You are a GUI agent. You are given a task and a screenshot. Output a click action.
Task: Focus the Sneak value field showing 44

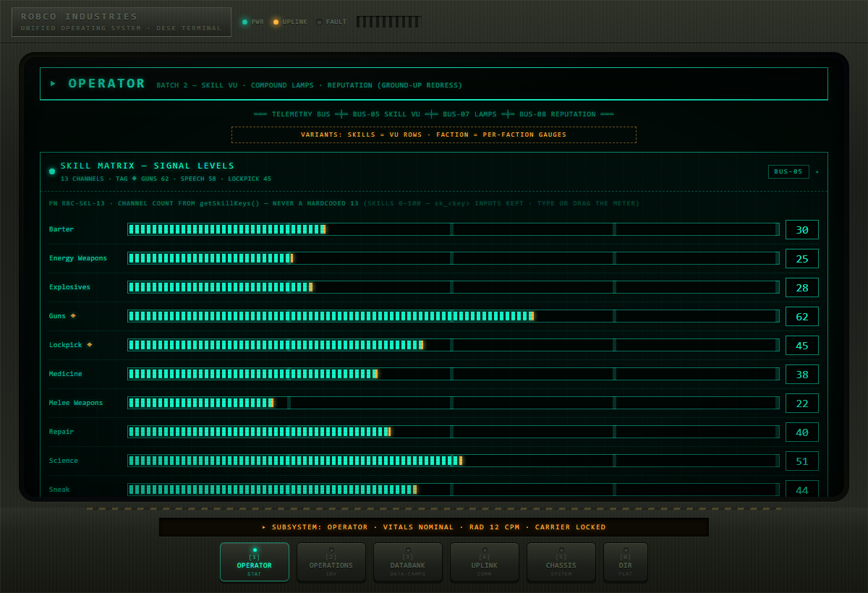point(802,489)
